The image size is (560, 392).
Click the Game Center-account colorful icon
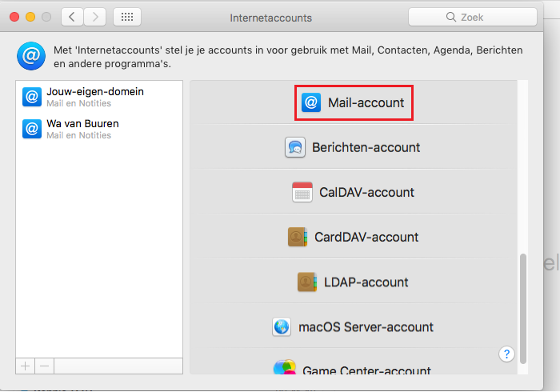[285, 370]
